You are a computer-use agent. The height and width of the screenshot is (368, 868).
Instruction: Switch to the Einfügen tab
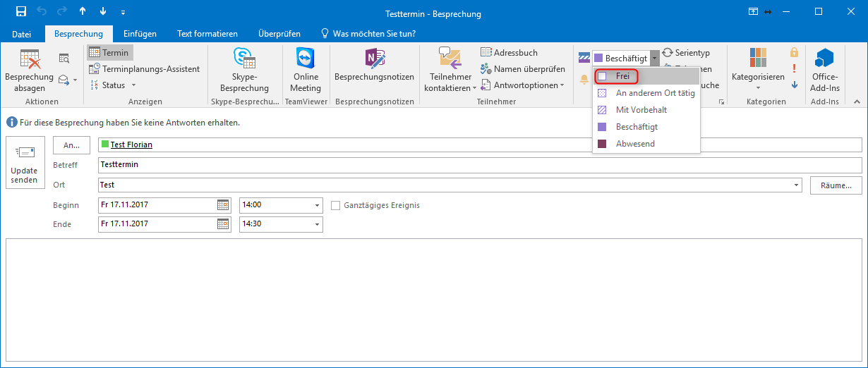pyautogui.click(x=140, y=34)
